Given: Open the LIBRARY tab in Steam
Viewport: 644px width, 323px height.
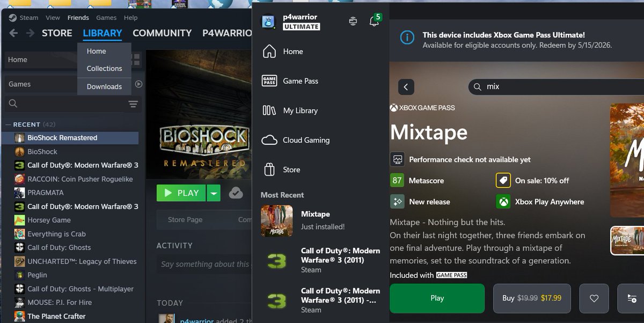Looking at the screenshot, I should [x=103, y=33].
